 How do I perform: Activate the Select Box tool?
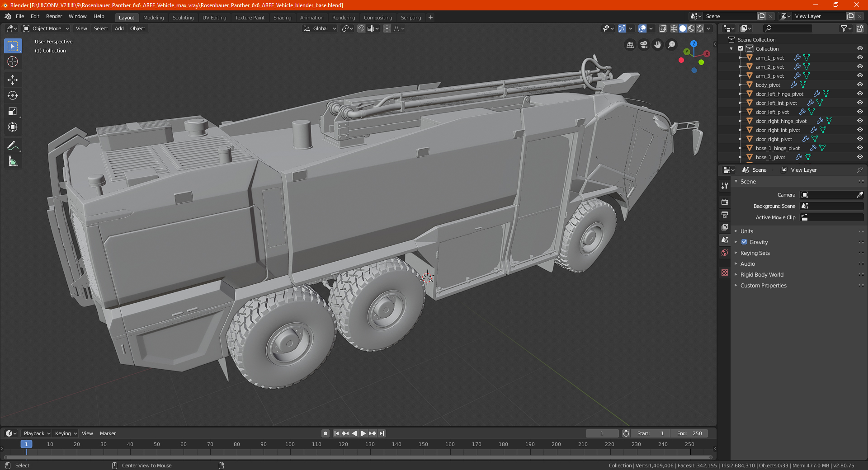(x=13, y=46)
